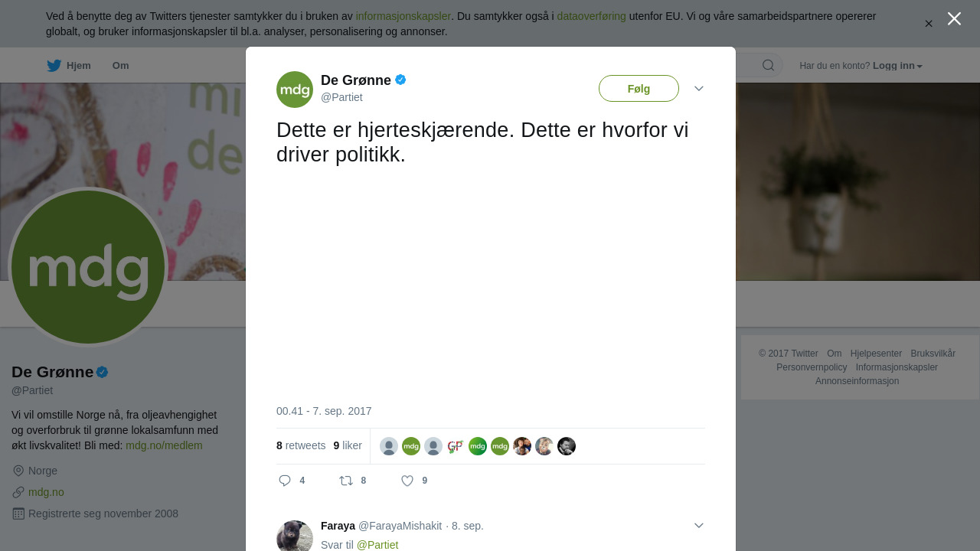Image resolution: width=980 pixels, height=551 pixels.
Task: Expand options chevron on Faraya's reply
Action: point(699,526)
